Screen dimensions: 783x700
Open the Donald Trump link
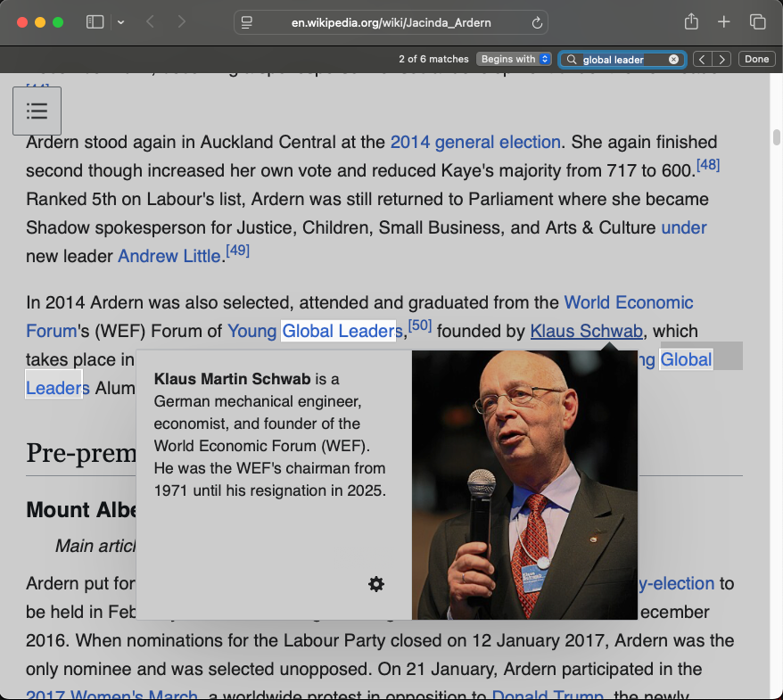pyautogui.click(x=548, y=694)
